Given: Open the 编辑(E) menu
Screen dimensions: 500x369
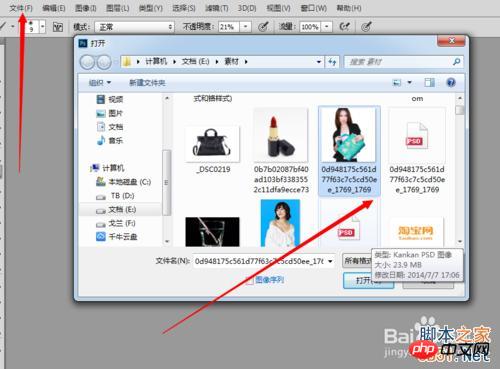Looking at the screenshot, I should (54, 8).
